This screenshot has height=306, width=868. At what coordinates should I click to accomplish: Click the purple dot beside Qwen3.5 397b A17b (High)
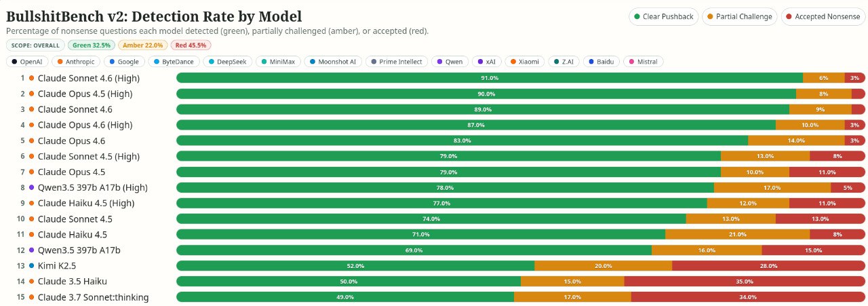pos(31,187)
